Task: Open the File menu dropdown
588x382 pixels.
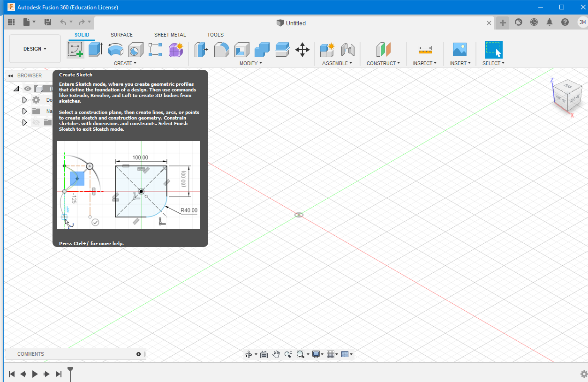Action: pos(30,22)
